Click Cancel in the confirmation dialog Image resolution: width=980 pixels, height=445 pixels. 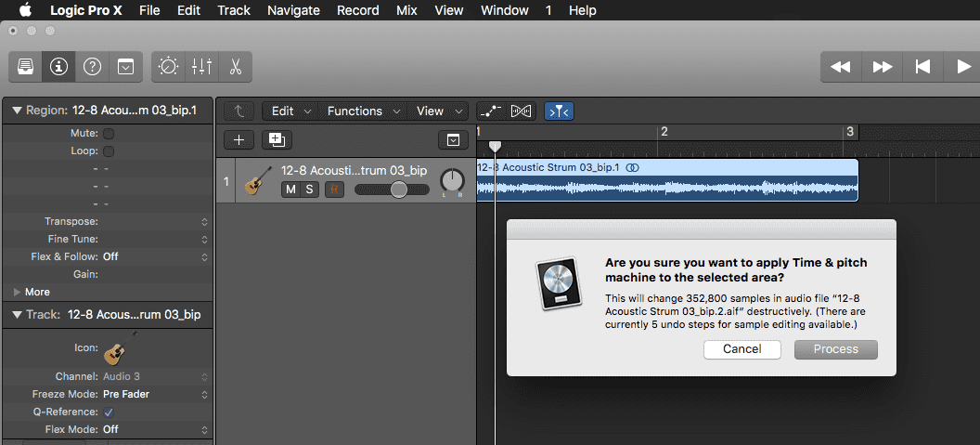point(741,349)
